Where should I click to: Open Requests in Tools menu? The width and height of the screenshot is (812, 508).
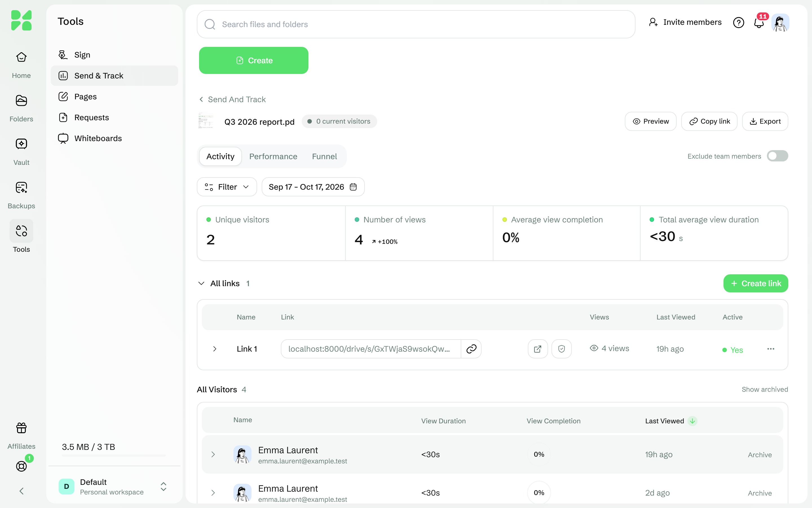click(x=114, y=117)
